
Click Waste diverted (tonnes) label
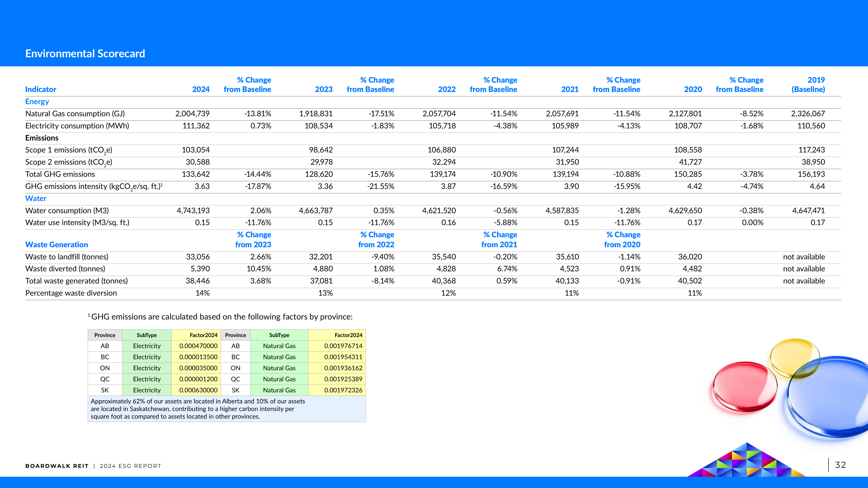pos(65,269)
